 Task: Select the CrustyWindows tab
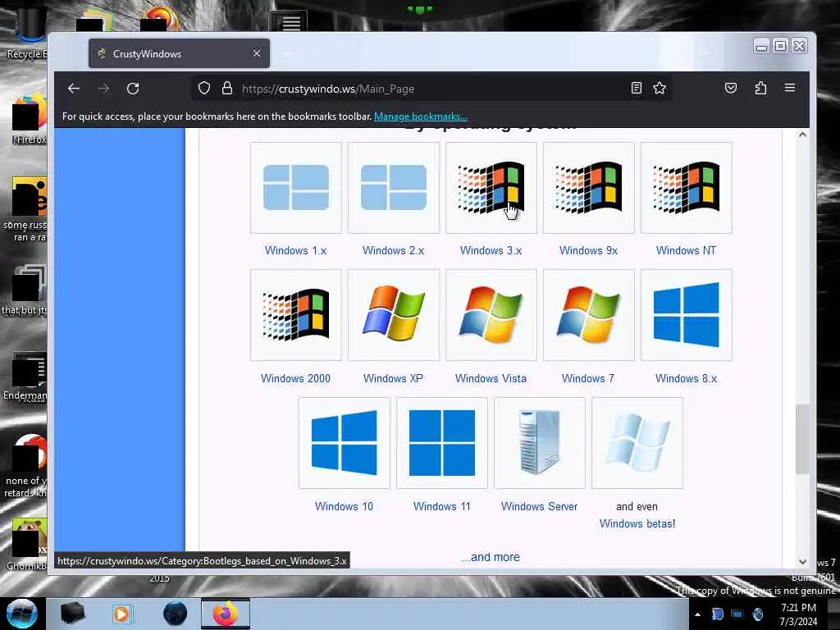coord(179,53)
